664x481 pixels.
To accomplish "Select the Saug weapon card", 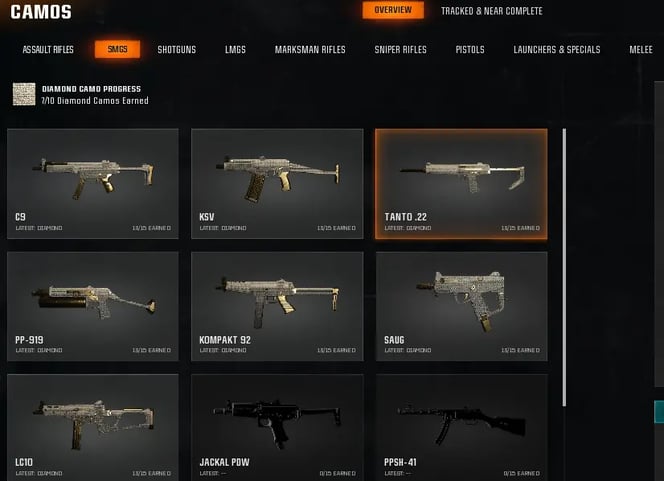I will pyautogui.click(x=462, y=307).
